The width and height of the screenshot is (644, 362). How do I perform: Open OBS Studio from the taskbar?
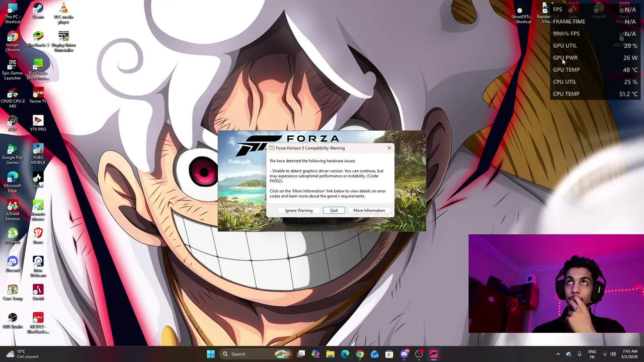[419, 354]
